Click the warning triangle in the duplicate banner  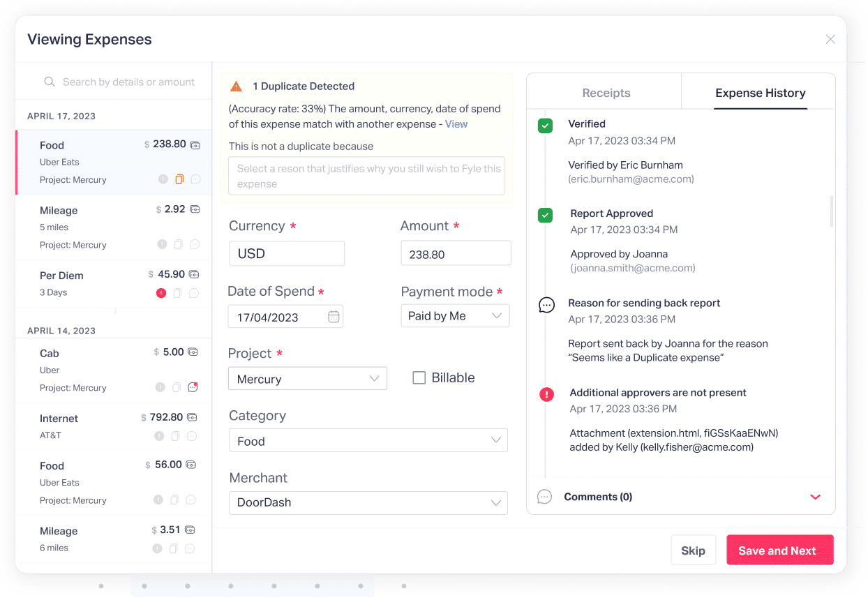tap(236, 86)
